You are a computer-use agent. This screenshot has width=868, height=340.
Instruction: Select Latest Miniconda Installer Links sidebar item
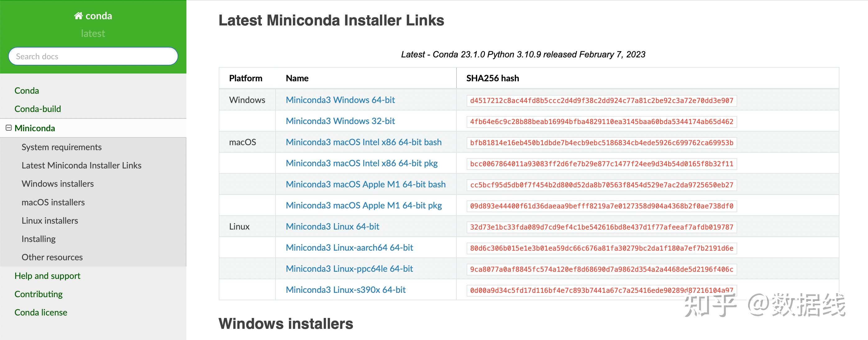[81, 165]
